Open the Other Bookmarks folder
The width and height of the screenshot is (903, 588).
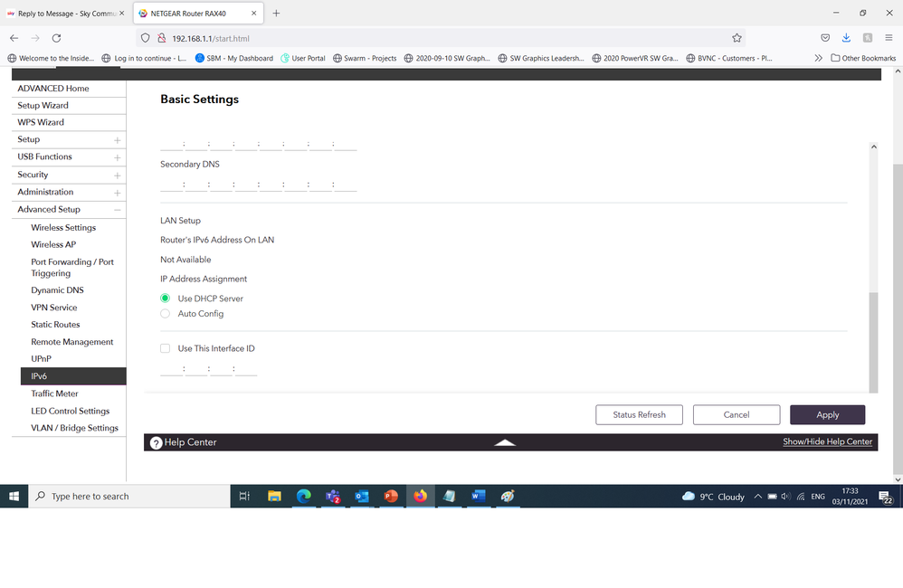coord(863,58)
